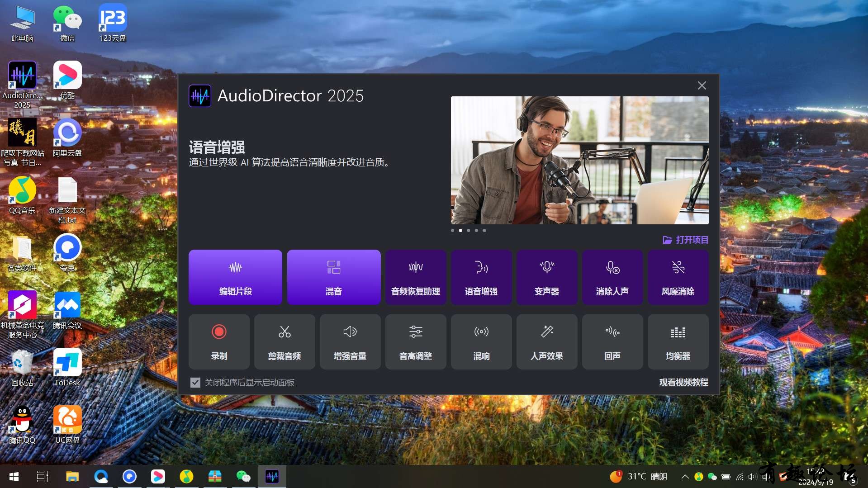Open the 语音增强 speech enhancement tool

[x=481, y=277]
